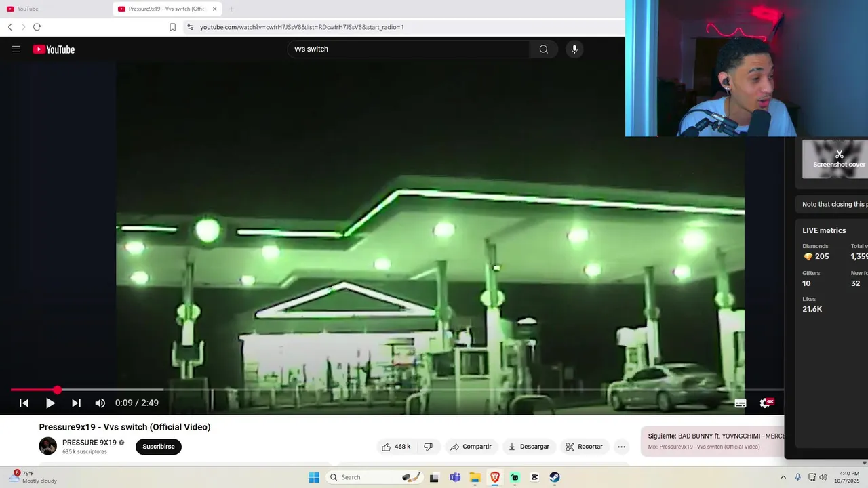This screenshot has width=868, height=488.
Task: Go forward with browser forward arrow
Action: point(23,27)
